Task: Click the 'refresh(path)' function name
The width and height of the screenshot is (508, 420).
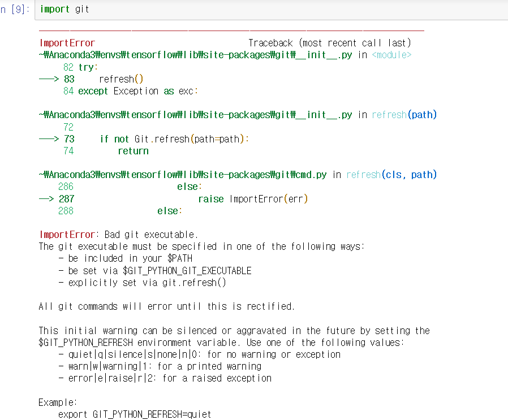Action: (x=404, y=115)
